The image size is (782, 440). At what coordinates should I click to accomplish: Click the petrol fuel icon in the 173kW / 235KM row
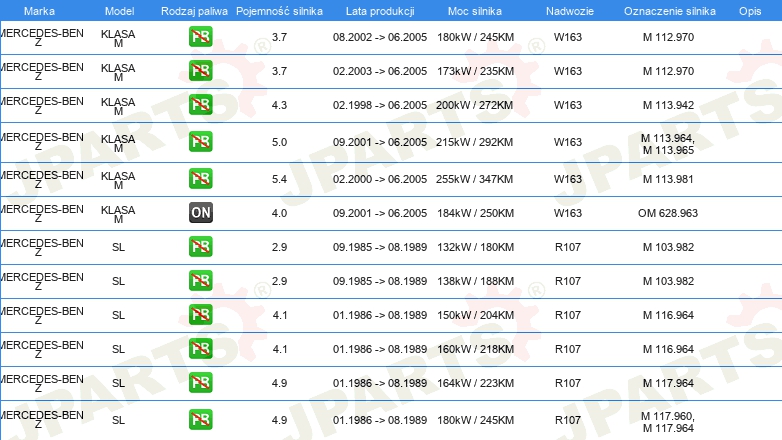pos(200,70)
